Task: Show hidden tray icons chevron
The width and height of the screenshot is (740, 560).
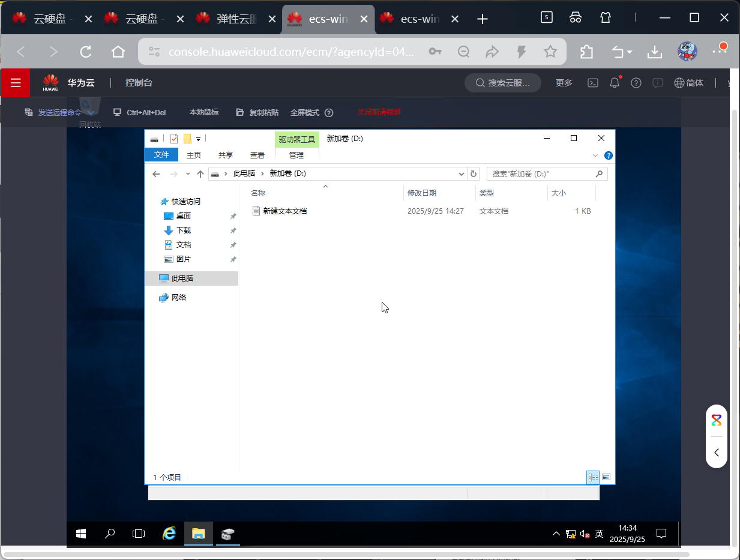Action: click(556, 534)
